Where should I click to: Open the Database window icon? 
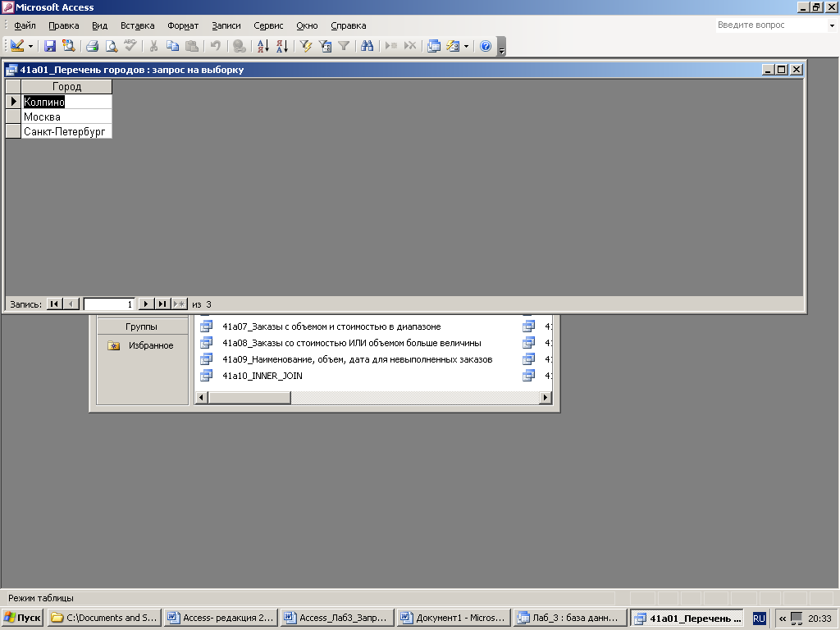[434, 46]
